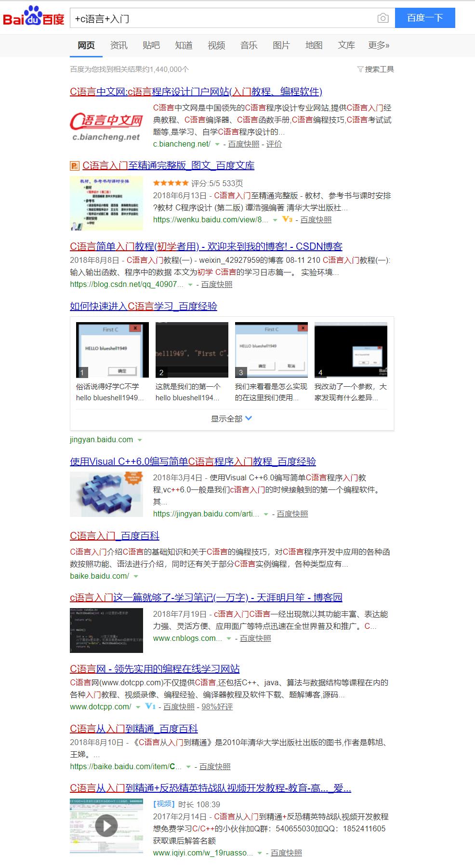Screen dimensions: 475x868
Task: Expand dropdown arrow next to jingyan.baidu.com
Action: (140, 440)
